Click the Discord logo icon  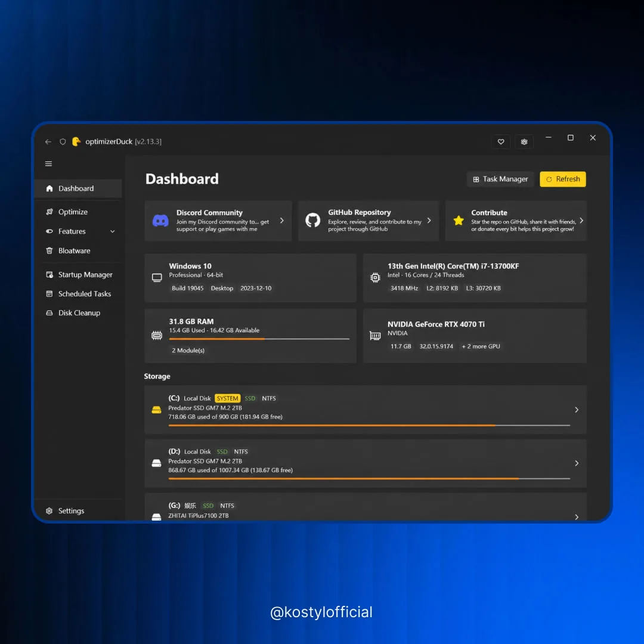click(x=160, y=221)
